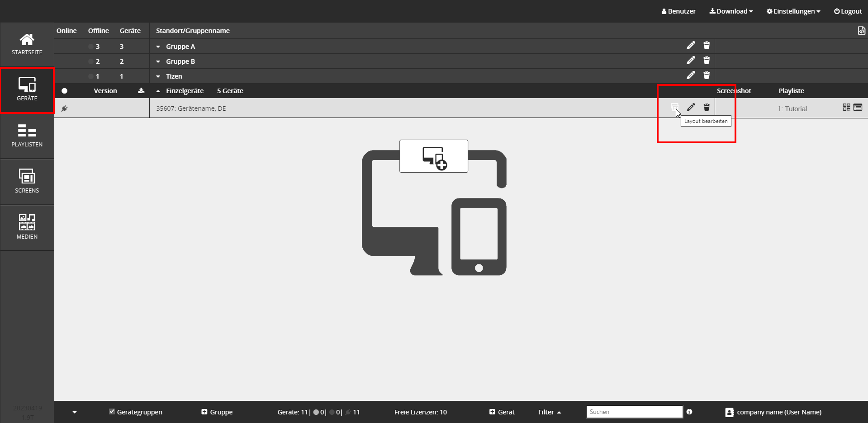This screenshot has width=868, height=423.
Task: Toggle the Gerätegruppen checkbox
Action: (112, 412)
